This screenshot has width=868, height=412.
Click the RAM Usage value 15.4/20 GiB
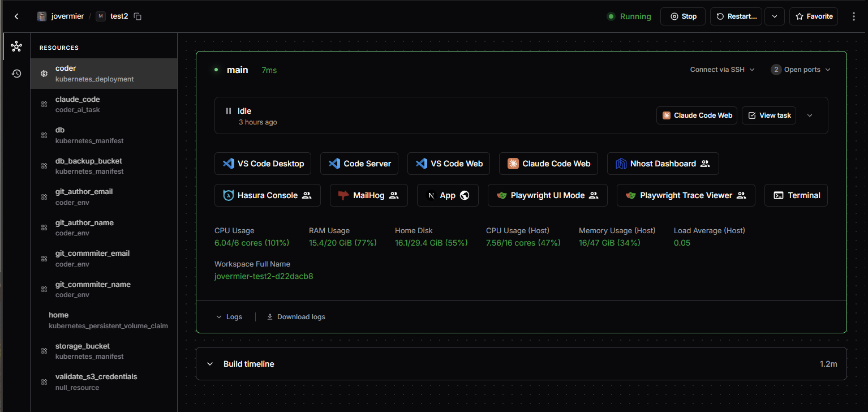(x=343, y=243)
